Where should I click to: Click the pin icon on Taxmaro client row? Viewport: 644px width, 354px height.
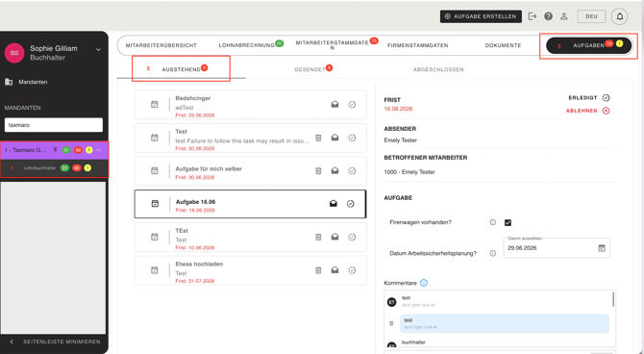56,150
